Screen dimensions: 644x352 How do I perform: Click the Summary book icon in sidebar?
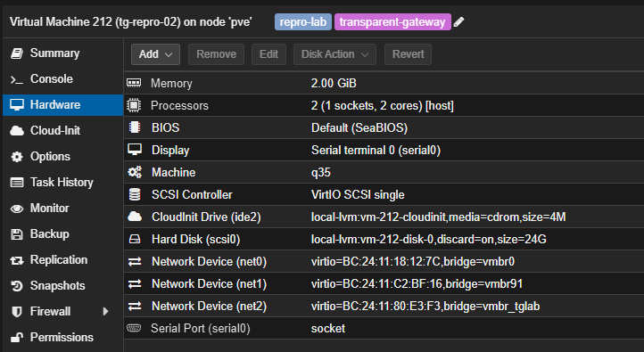click(x=17, y=53)
